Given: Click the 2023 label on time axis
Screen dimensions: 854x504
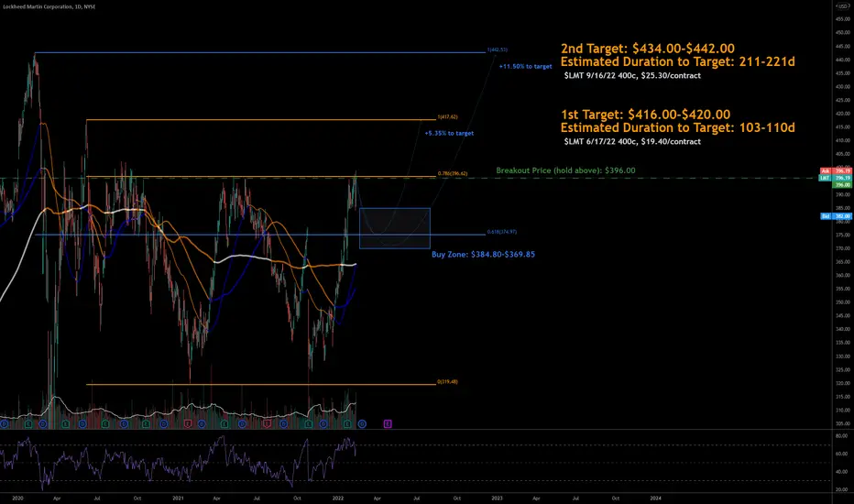Looking at the screenshot, I should (497, 498).
